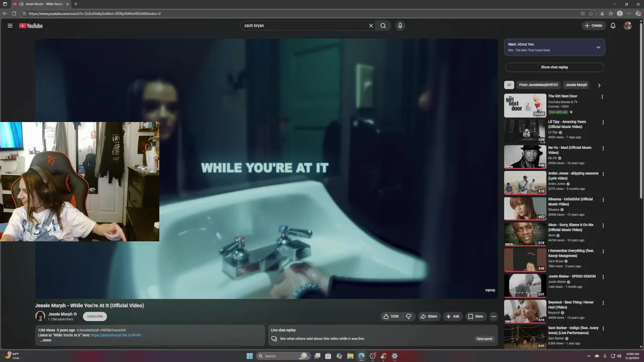Image resolution: width=644 pixels, height=362 pixels.
Task: Open the Ask AI button
Action: [x=452, y=316]
